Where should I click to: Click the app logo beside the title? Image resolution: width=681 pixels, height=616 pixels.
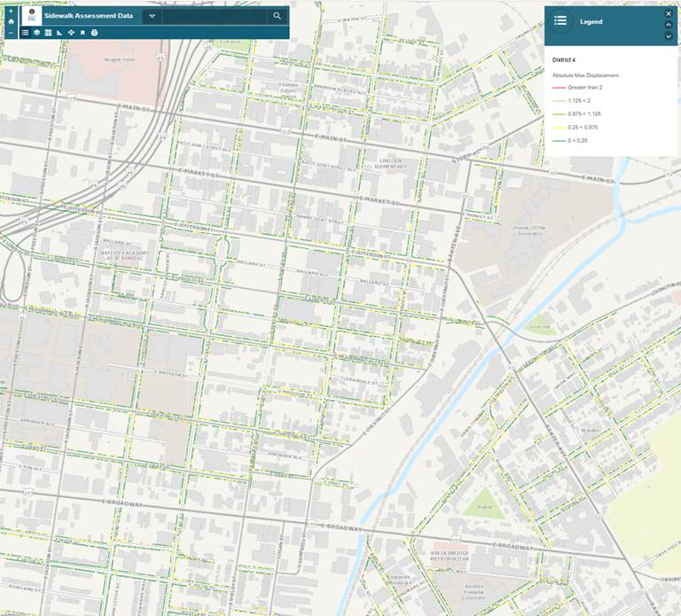32,16
